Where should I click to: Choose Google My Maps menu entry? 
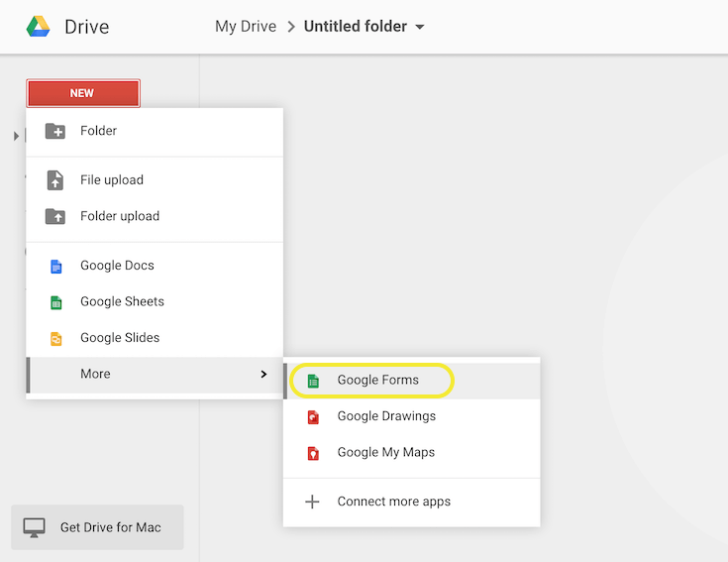[385, 452]
